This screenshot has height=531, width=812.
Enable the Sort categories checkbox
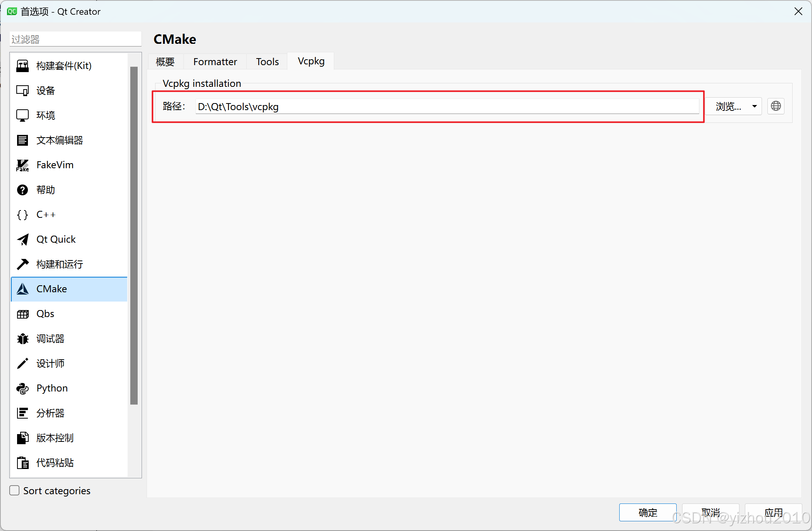pyautogui.click(x=14, y=491)
